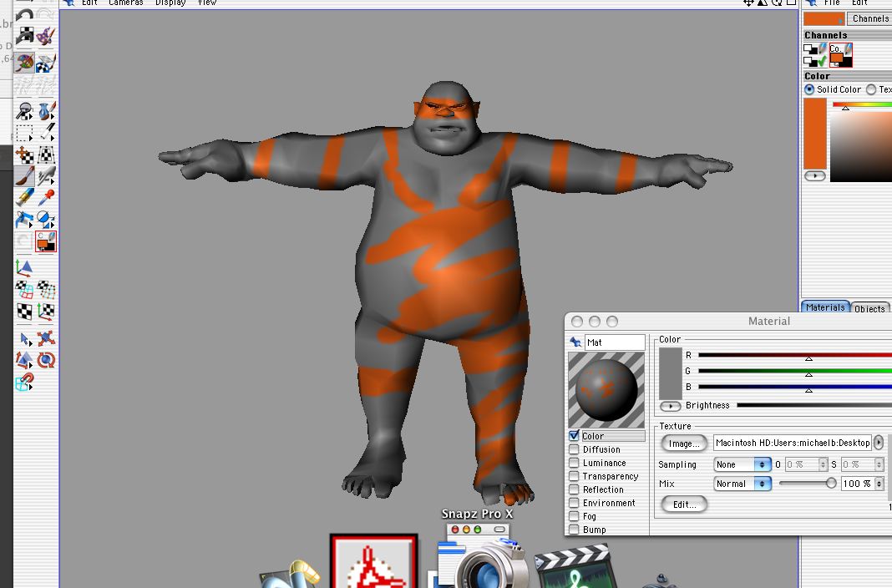Select the Scale tool icon
892x588 pixels.
click(24, 360)
